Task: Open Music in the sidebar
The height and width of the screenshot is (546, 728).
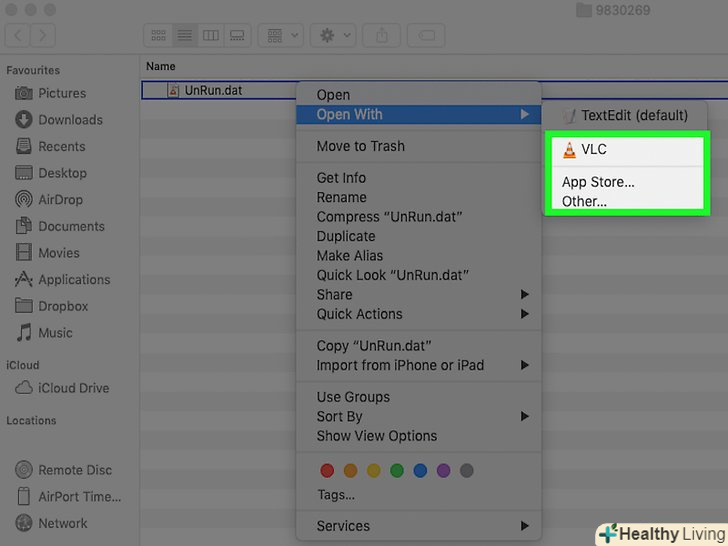Action: click(44, 332)
